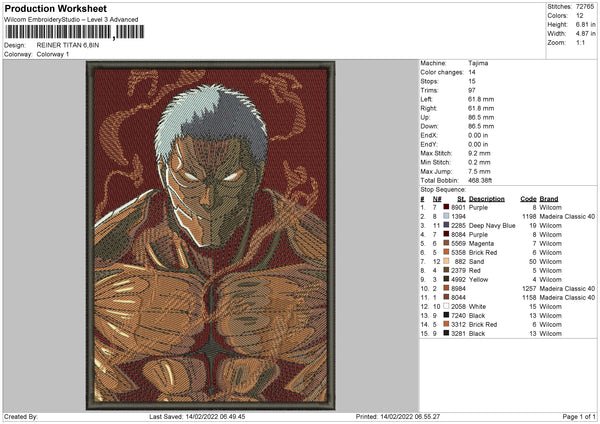Image resolution: width=600 pixels, height=424 pixels.
Task: Click the Black 7240 color swatch
Action: 446,315
